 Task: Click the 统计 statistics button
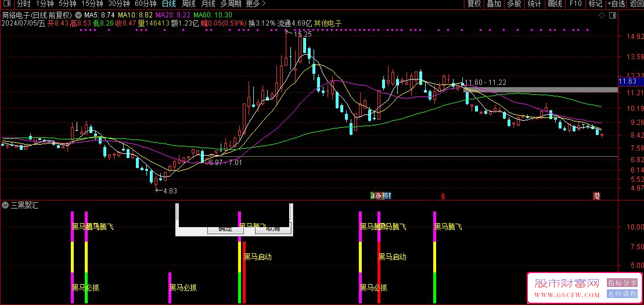[x=534, y=4]
